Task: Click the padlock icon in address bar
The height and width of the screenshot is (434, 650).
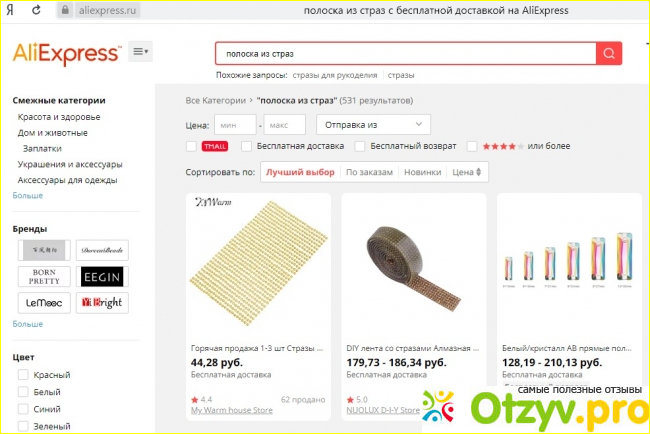Action: (65, 10)
